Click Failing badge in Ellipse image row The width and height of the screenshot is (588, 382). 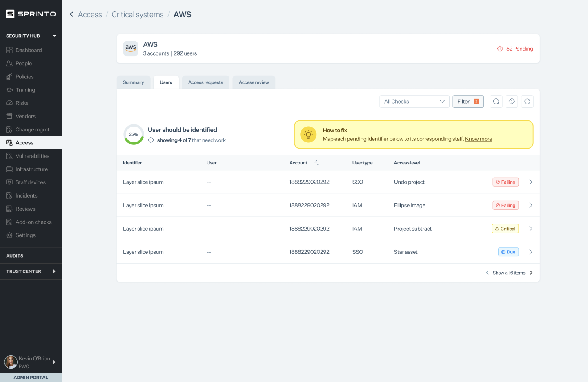pos(506,205)
